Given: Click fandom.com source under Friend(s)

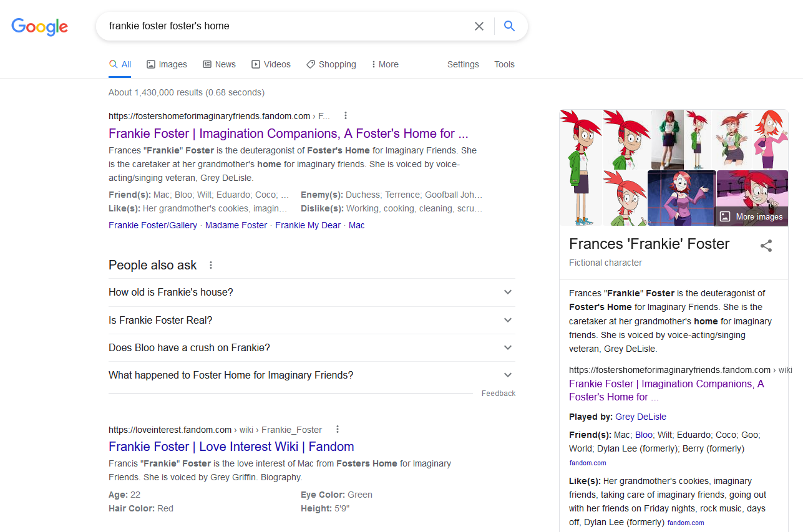Looking at the screenshot, I should (588, 463).
